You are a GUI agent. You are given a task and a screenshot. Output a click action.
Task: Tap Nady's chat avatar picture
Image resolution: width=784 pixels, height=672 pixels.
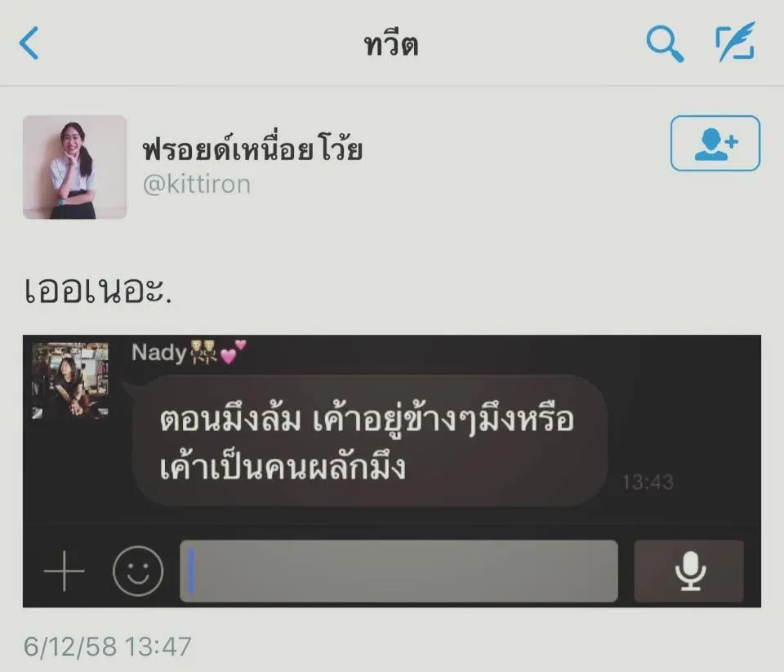(70, 380)
